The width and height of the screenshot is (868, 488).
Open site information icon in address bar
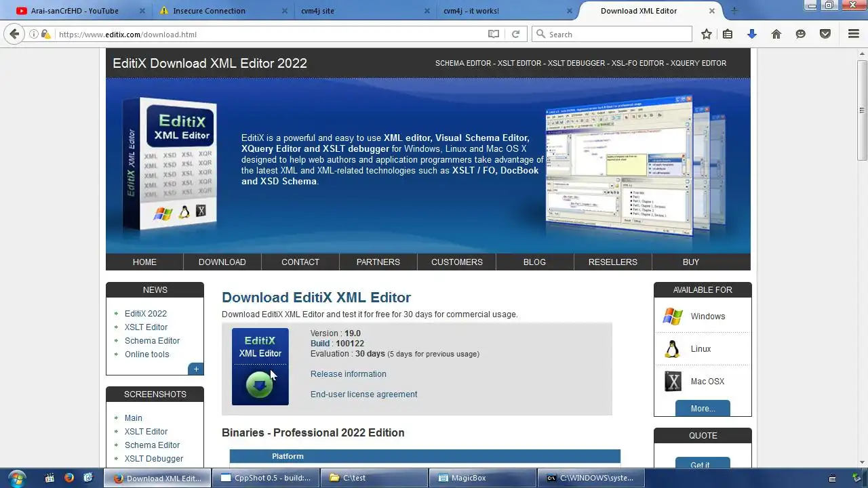(34, 34)
